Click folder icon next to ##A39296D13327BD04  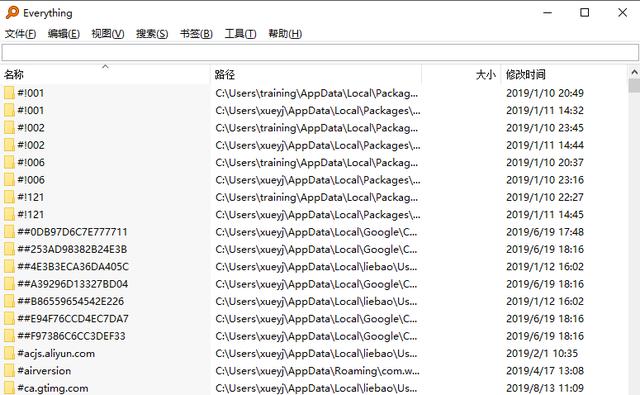pyautogui.click(x=9, y=284)
